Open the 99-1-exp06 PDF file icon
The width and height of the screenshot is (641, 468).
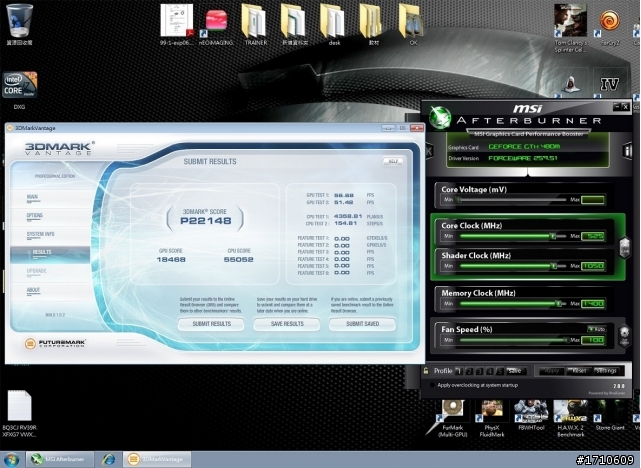177,24
